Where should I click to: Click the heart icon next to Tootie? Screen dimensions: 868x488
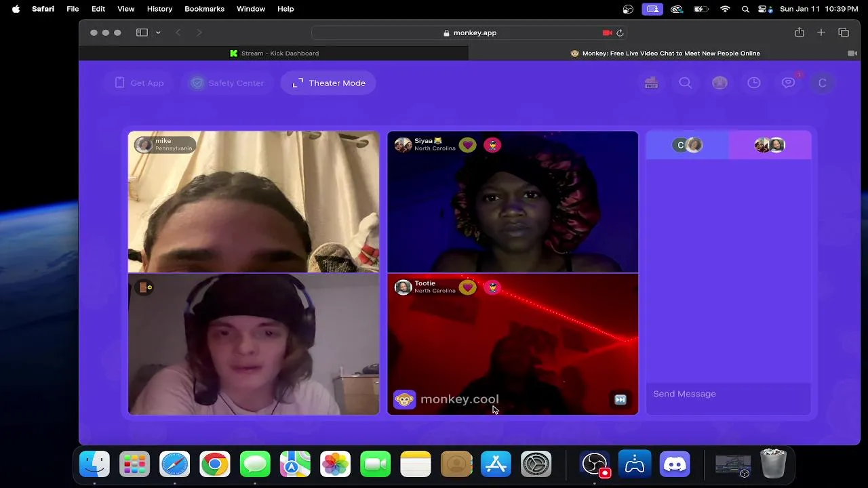pos(467,287)
